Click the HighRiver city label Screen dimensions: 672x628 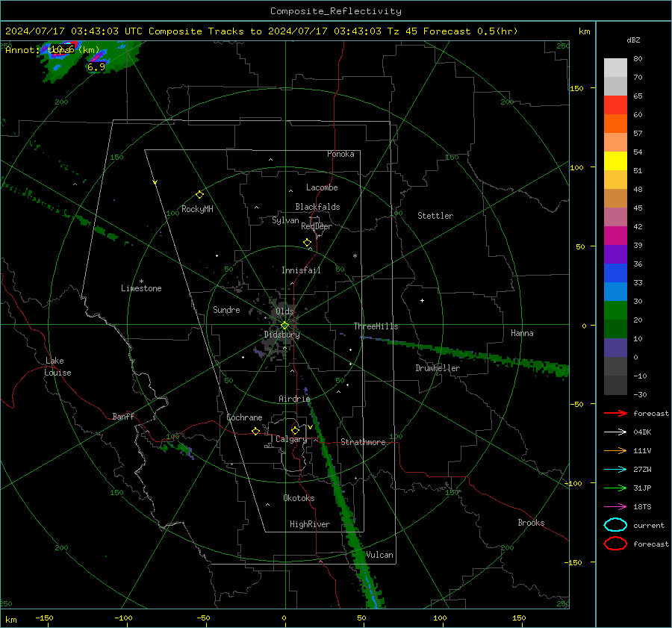(x=310, y=524)
